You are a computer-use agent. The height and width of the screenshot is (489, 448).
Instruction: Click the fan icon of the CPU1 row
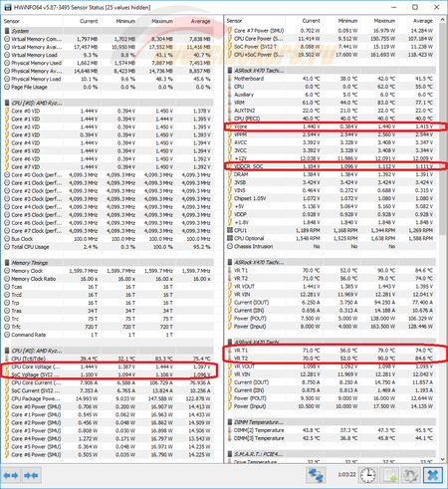(230, 230)
